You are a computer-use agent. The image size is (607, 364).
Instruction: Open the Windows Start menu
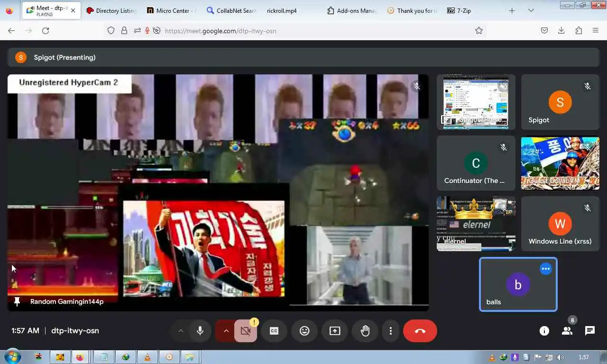point(12,356)
